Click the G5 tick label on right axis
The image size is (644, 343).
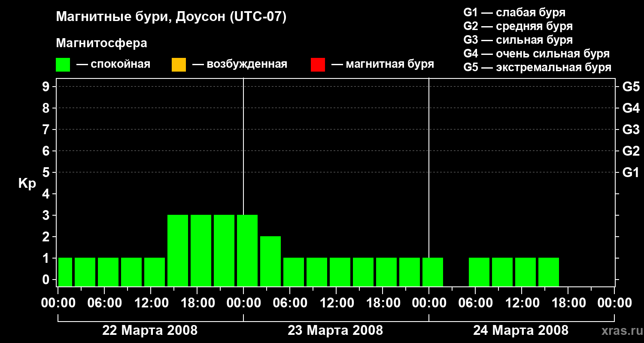click(631, 87)
